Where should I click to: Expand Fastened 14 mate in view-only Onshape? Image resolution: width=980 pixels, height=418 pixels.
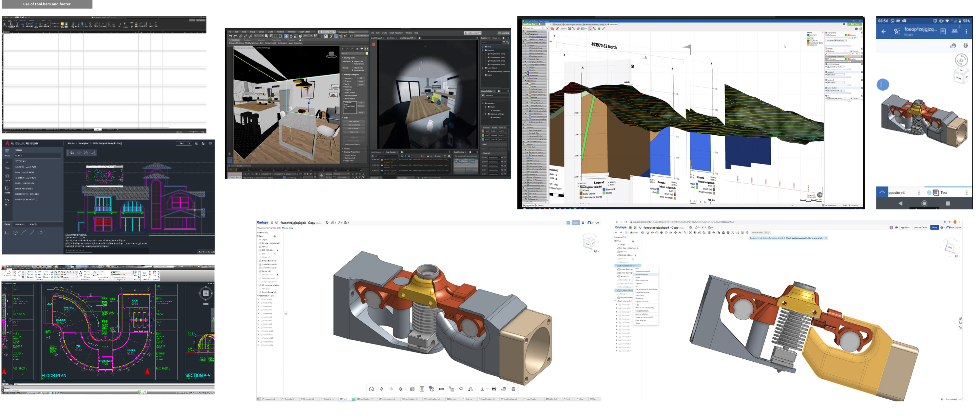tap(258, 345)
